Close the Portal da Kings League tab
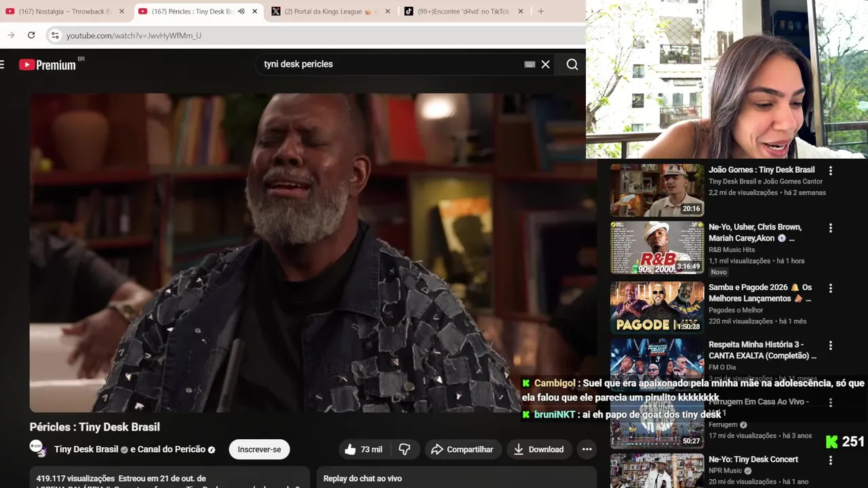 point(388,12)
